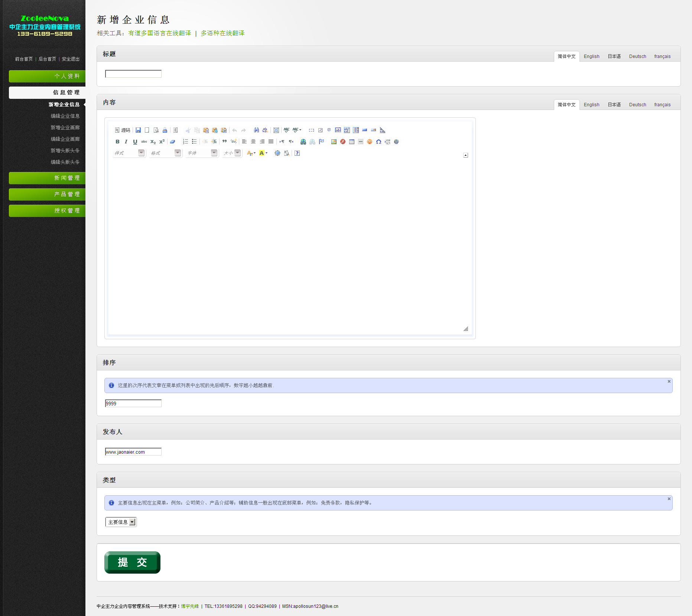Switch 标题 section to English tab
This screenshot has width=692, height=616.
point(591,56)
